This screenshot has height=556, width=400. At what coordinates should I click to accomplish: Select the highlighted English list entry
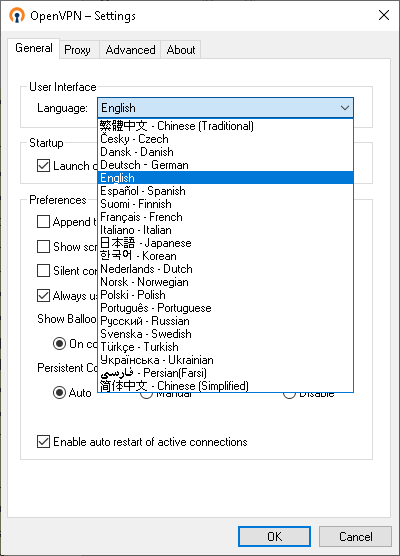(x=226, y=178)
